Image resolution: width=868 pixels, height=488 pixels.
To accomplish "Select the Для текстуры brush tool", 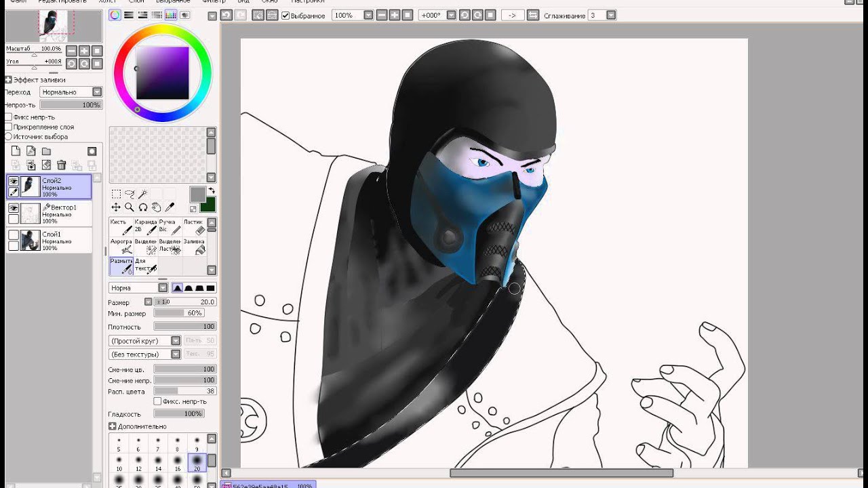I will [145, 266].
